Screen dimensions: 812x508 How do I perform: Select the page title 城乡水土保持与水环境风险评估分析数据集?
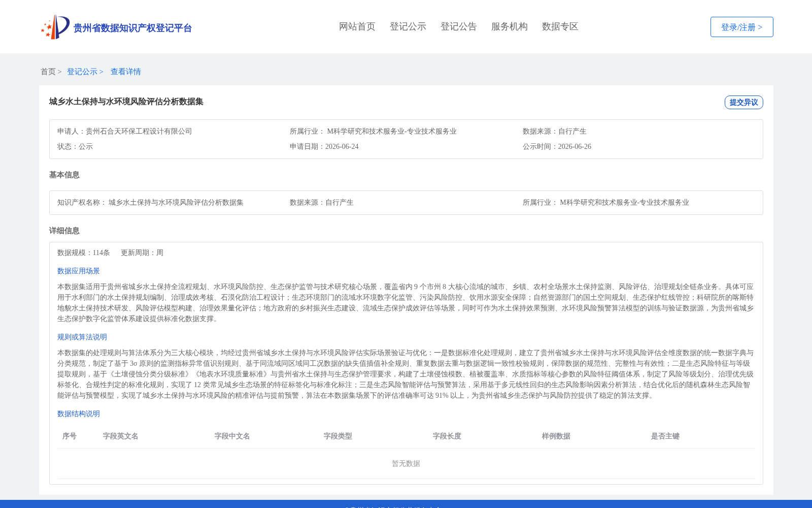tap(126, 102)
